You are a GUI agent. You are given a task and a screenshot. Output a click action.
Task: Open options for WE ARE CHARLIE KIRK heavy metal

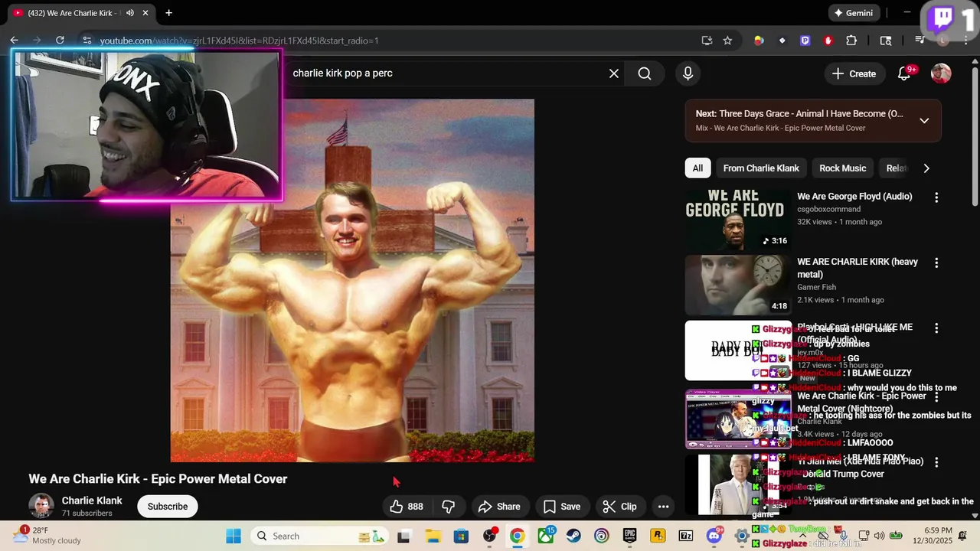pyautogui.click(x=936, y=262)
